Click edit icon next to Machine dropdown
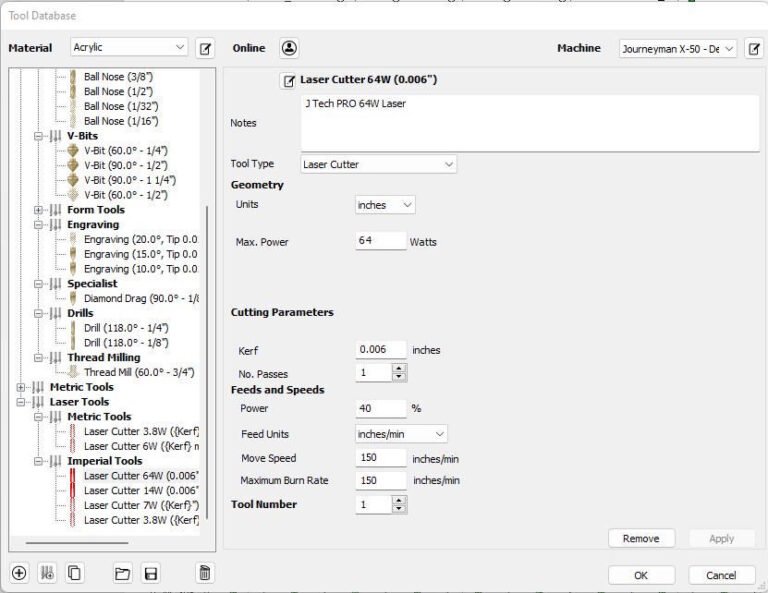 click(x=754, y=48)
